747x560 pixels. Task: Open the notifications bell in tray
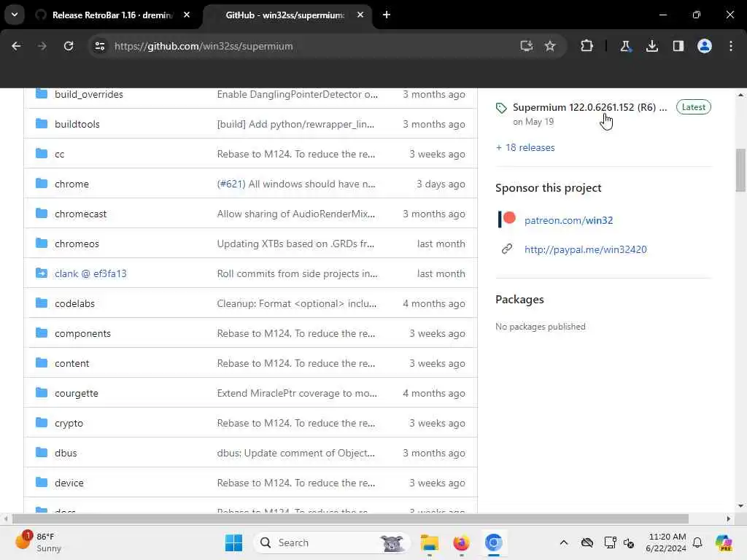click(697, 542)
